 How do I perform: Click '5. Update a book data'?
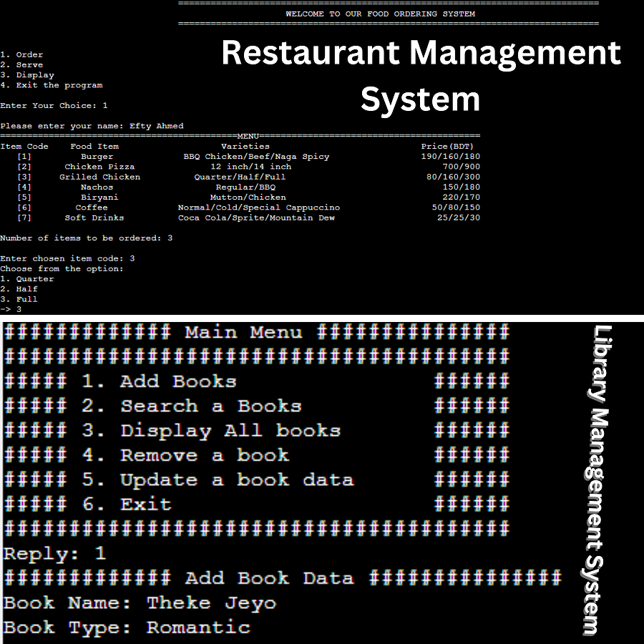click(x=218, y=480)
